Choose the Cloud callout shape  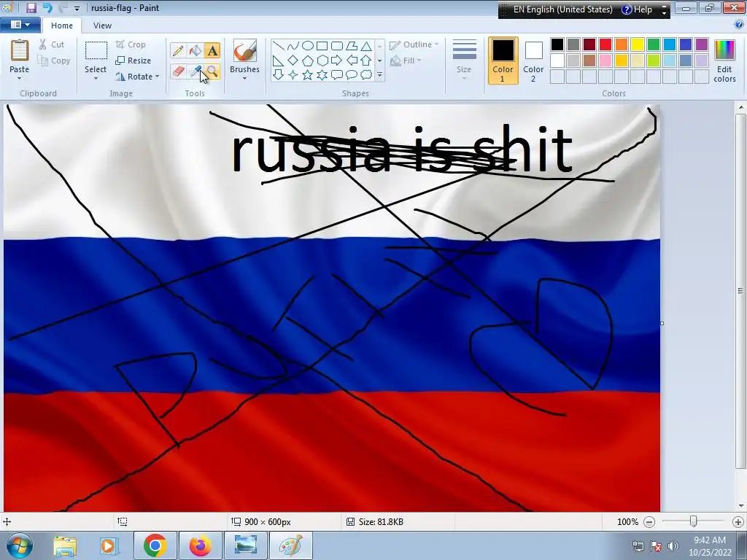[366, 75]
